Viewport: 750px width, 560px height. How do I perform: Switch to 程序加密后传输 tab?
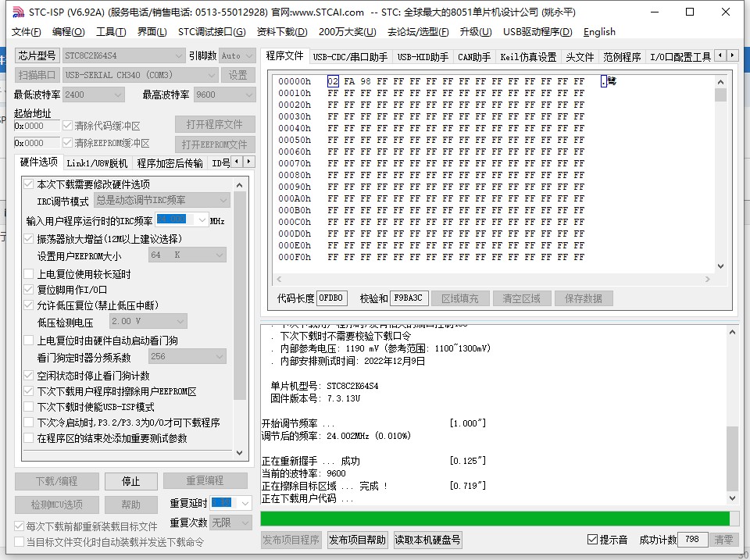170,163
